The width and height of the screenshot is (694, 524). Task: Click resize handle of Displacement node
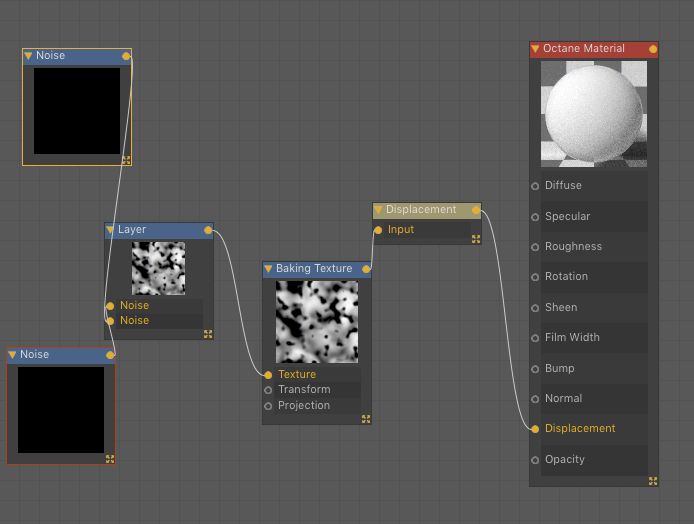click(x=476, y=239)
